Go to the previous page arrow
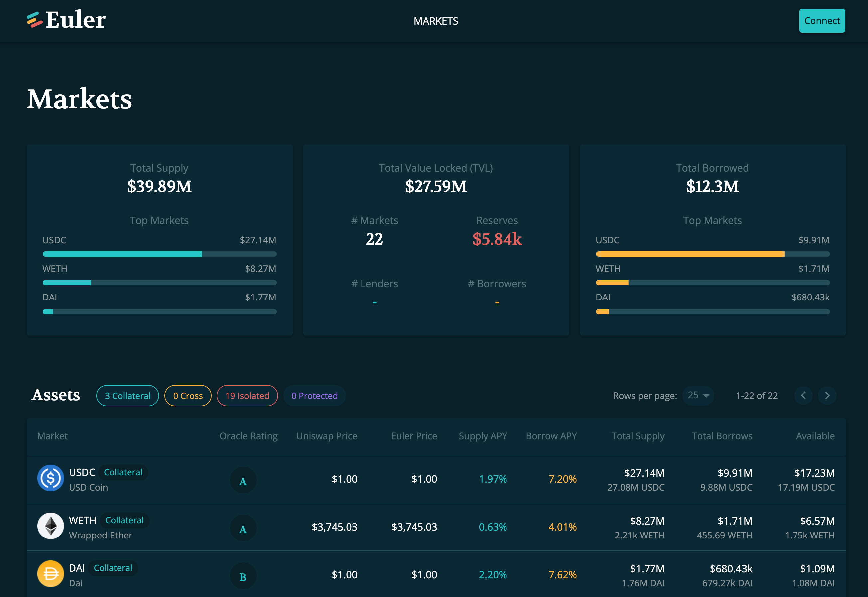Viewport: 868px width, 597px height. [x=803, y=395]
